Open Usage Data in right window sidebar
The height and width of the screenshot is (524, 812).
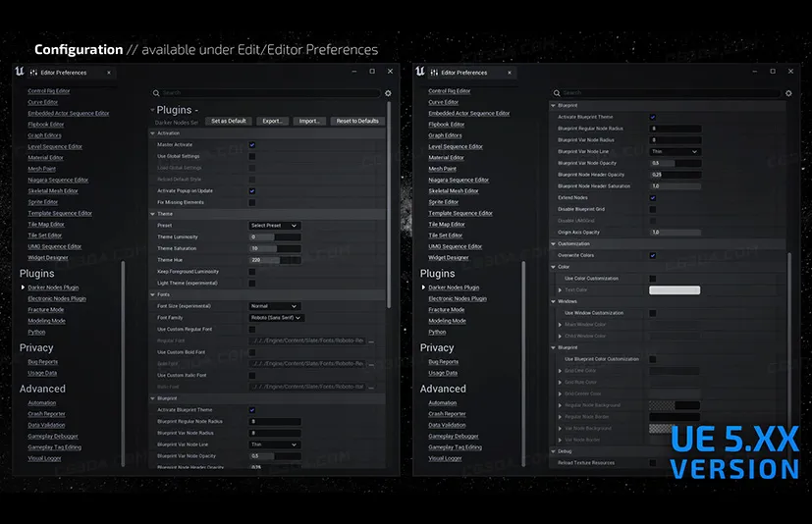443,373
